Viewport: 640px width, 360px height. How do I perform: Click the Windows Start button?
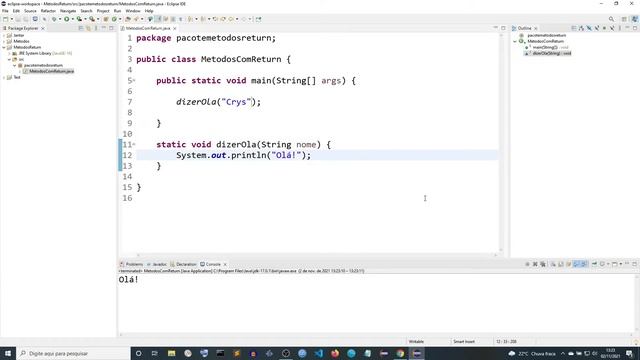tap(8, 353)
